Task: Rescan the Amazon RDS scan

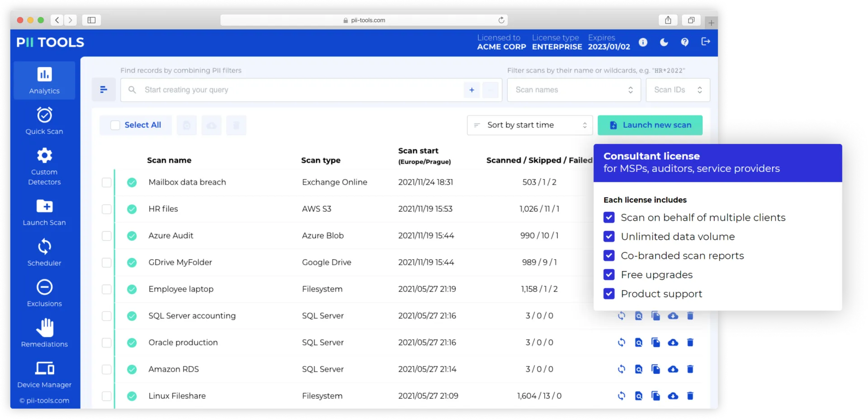Action: [x=622, y=369]
